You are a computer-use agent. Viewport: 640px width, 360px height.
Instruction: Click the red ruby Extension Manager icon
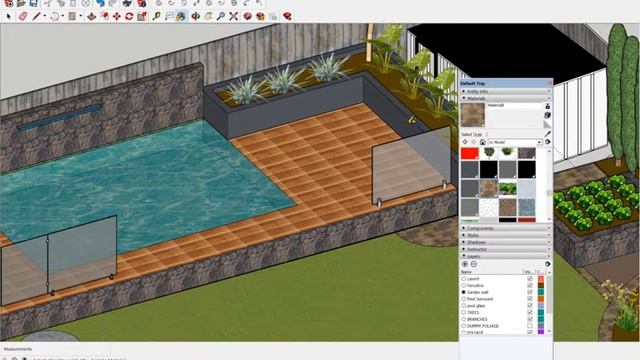[x=287, y=16]
